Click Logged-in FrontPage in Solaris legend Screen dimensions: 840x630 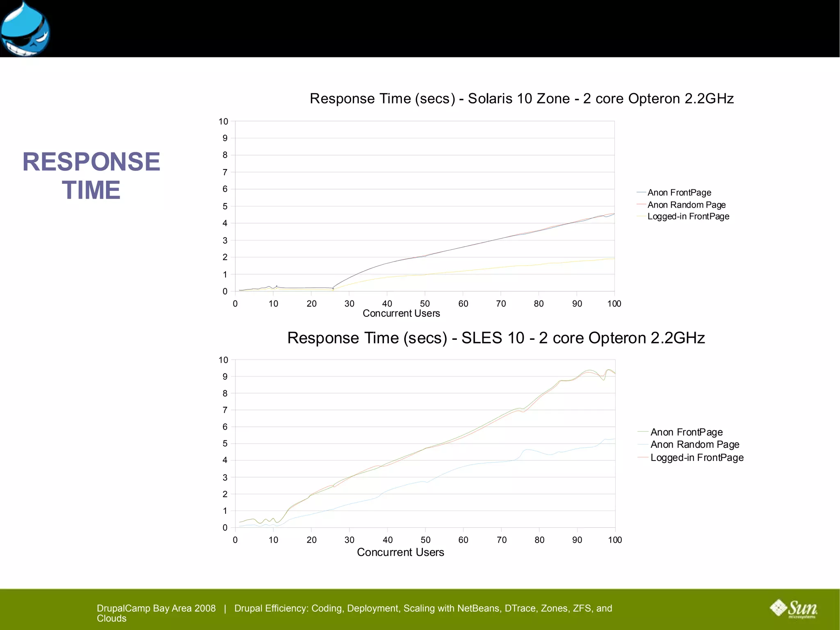pos(688,216)
